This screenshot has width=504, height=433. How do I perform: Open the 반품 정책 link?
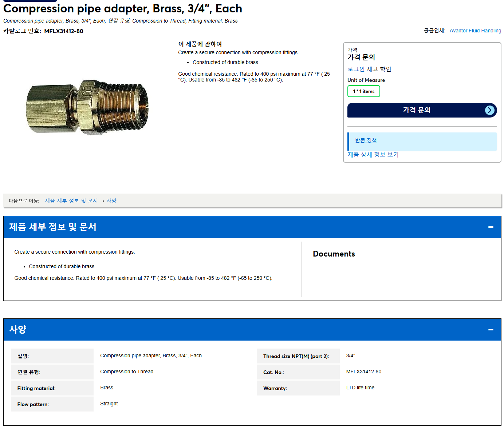click(366, 140)
